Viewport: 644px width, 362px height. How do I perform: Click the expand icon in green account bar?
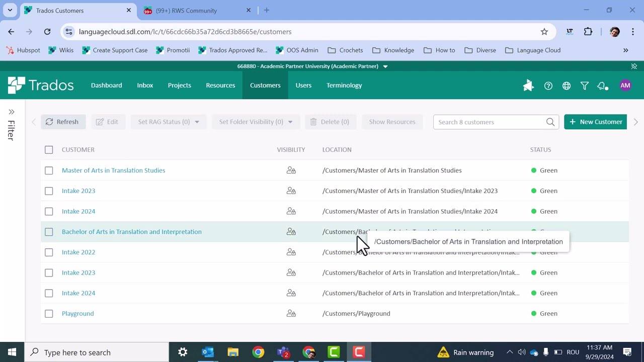tap(634, 66)
